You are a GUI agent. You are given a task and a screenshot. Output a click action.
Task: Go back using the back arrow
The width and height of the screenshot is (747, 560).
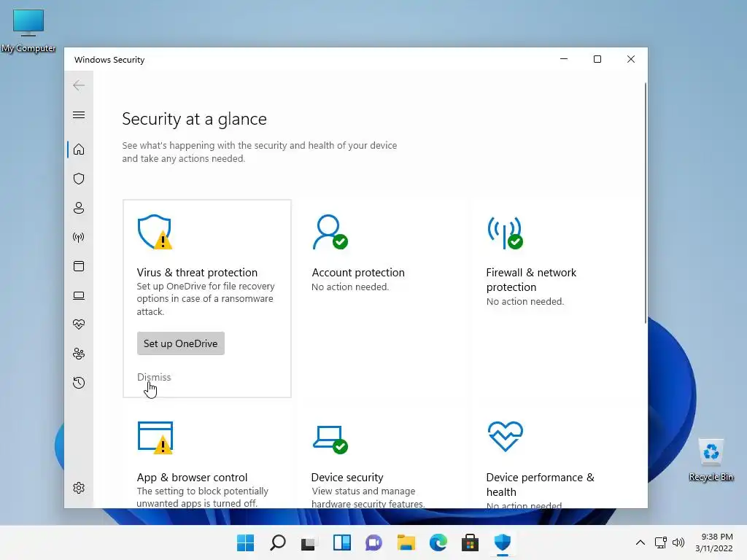[x=79, y=85]
